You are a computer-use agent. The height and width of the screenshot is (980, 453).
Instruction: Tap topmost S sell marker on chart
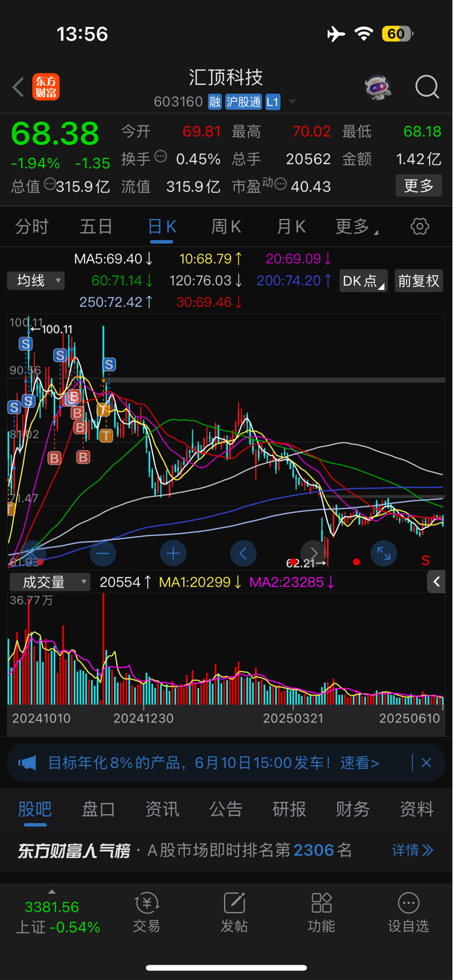coord(25,344)
